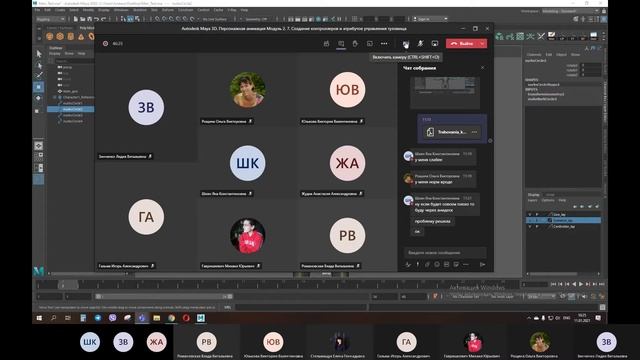Open Maya Display menu in Outliner
This screenshot has height=360, width=640.
point(55,53)
